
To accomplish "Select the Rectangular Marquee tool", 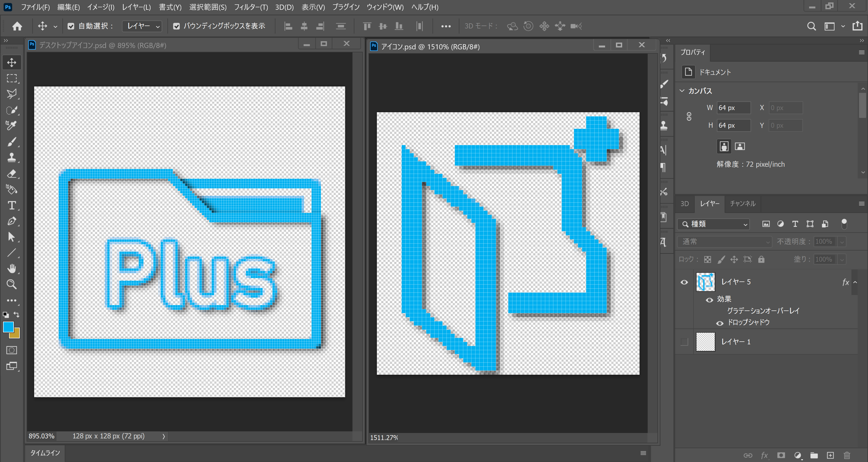I will coord(11,78).
